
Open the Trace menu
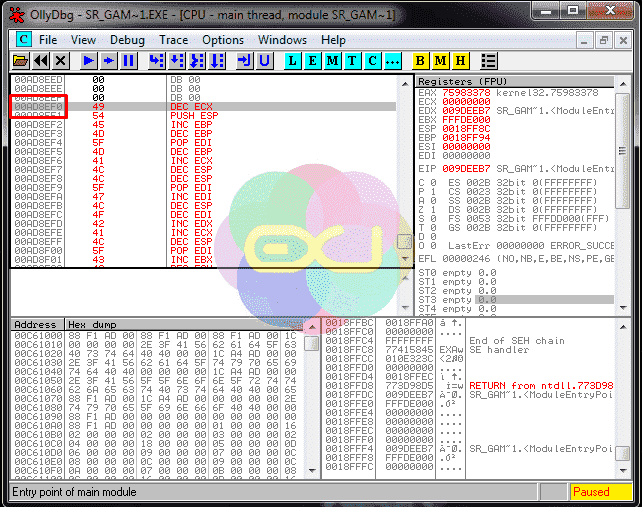(x=174, y=40)
